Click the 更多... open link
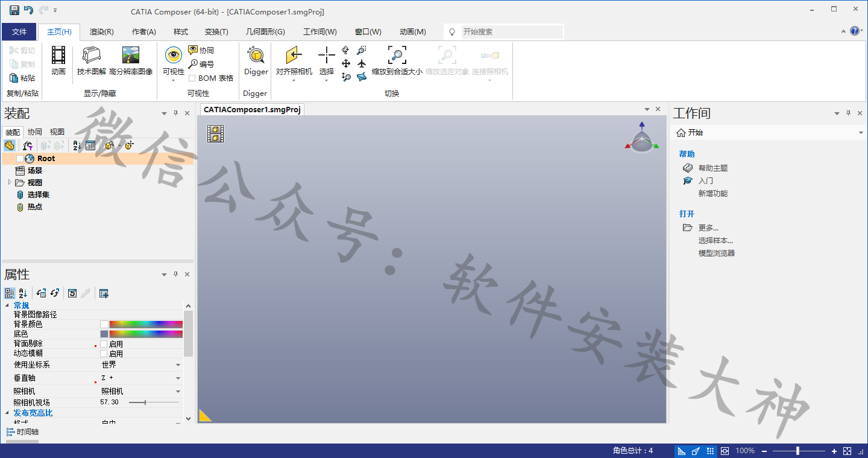Viewport: 868px width, 458px height. (x=708, y=228)
